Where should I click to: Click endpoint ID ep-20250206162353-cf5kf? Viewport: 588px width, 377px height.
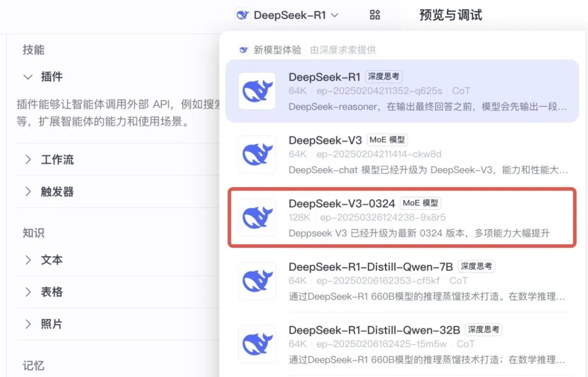378,281
